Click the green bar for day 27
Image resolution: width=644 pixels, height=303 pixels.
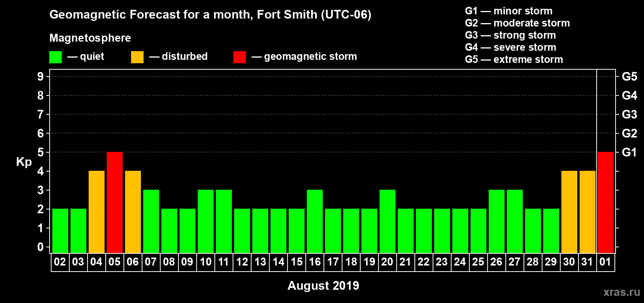(x=515, y=221)
